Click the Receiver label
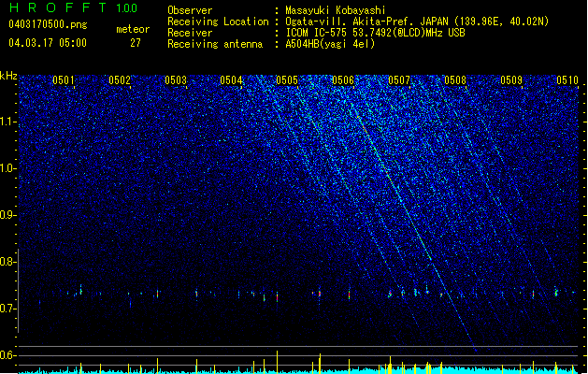Viewport: 588px width, 374px height. [190, 33]
